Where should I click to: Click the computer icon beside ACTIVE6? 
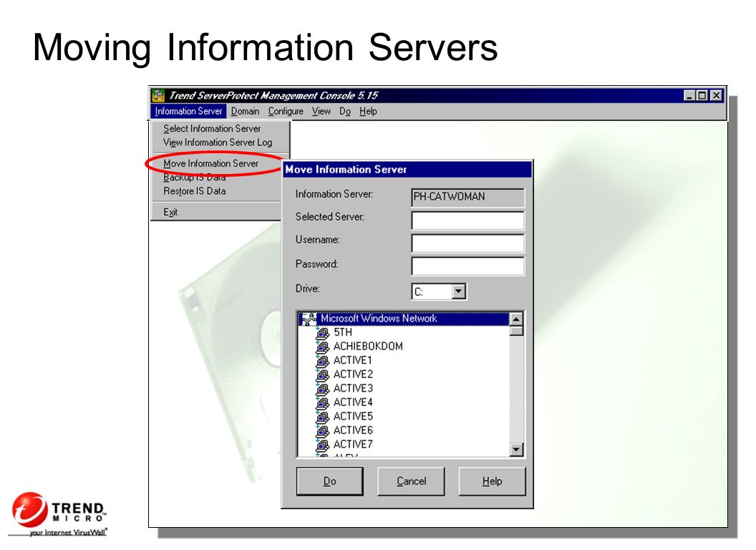click(322, 431)
